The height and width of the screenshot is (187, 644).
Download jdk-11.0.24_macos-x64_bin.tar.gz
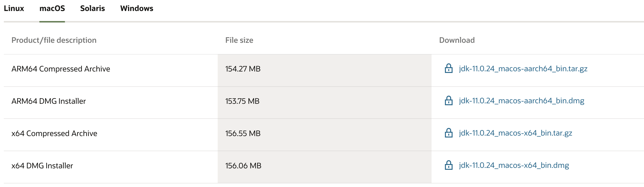click(x=516, y=133)
